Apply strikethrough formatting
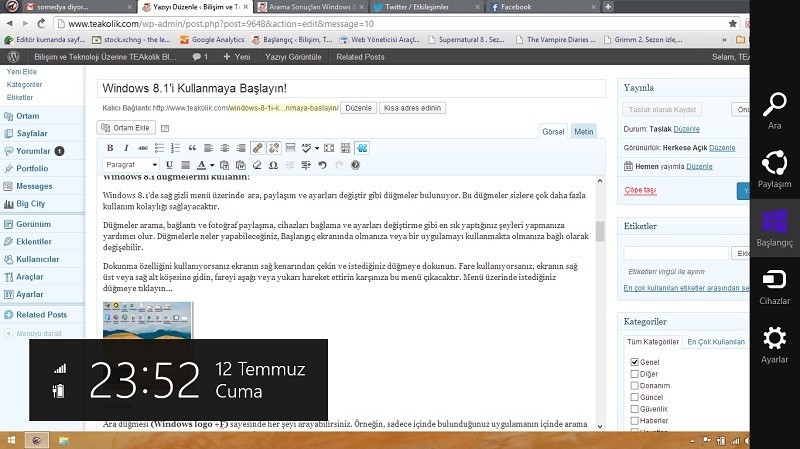 143,148
